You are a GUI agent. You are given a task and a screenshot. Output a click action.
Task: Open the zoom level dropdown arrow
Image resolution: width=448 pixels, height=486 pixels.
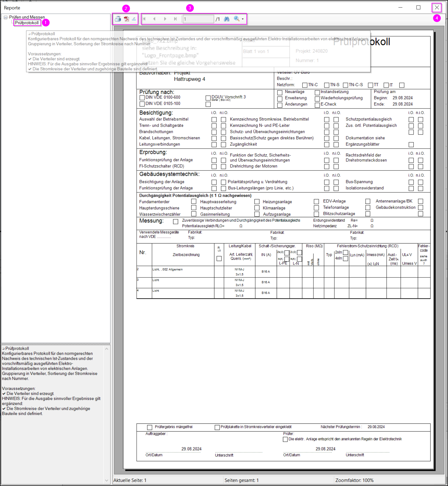[243, 19]
